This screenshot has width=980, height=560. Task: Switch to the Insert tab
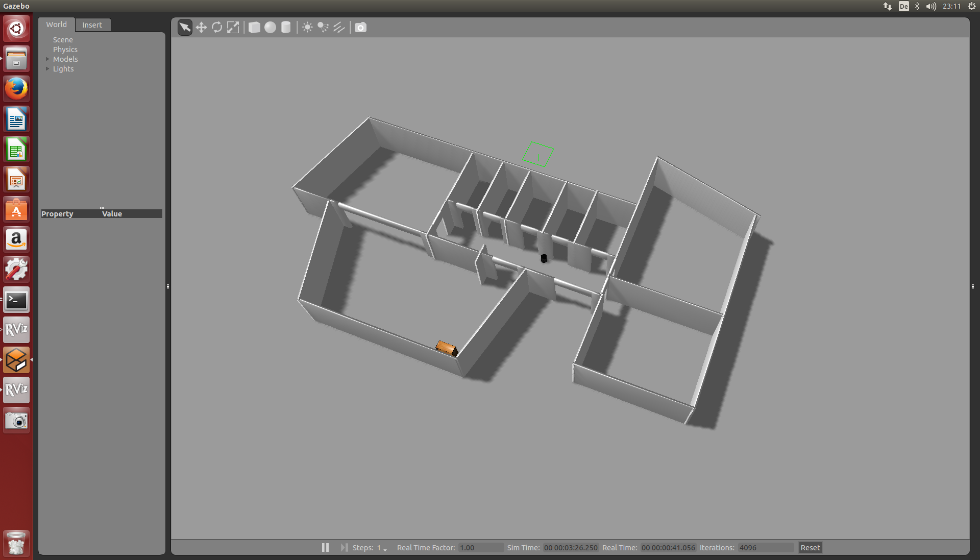click(92, 25)
